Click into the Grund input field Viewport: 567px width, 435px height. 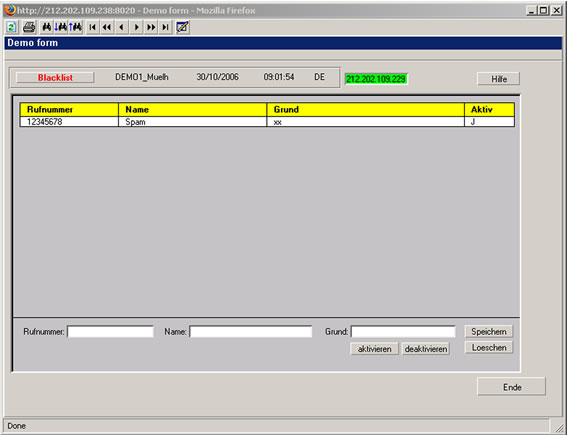click(x=403, y=332)
